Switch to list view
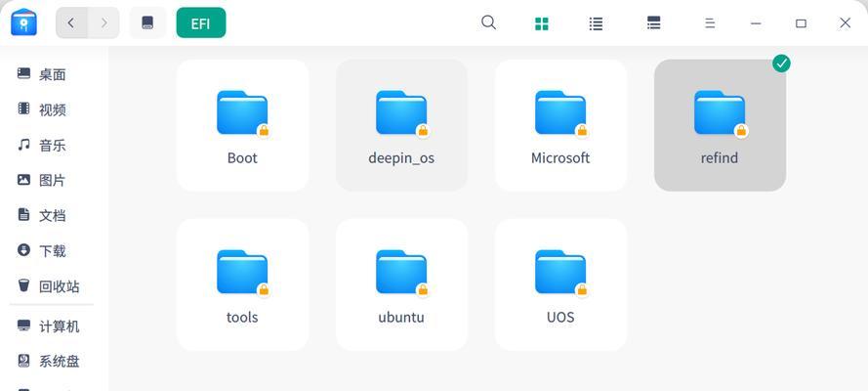The width and height of the screenshot is (868, 391). click(x=596, y=23)
